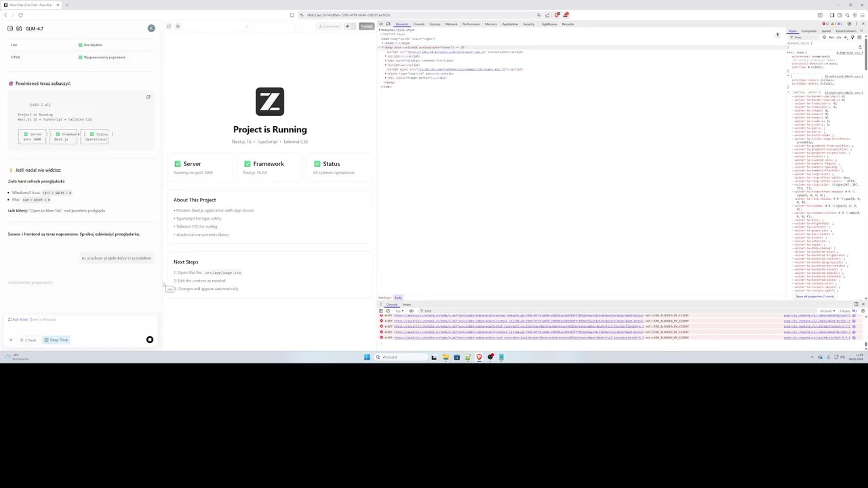Copy the code block in chat
Image resolution: width=868 pixels, height=488 pixels.
148,97
